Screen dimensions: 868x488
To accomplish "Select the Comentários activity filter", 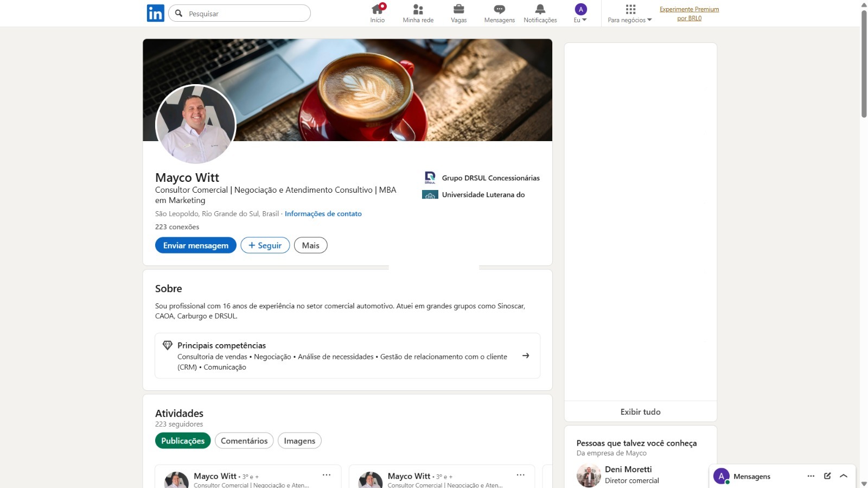I will (x=244, y=441).
